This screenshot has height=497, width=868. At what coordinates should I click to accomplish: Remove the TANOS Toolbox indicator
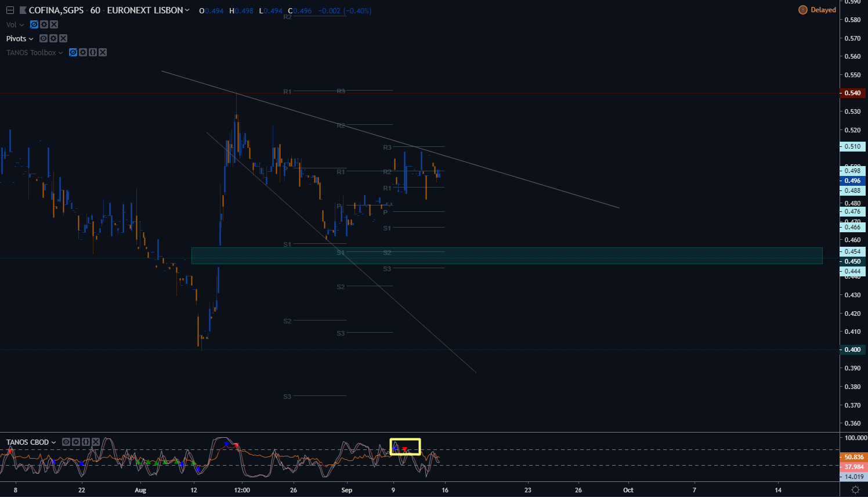(103, 52)
